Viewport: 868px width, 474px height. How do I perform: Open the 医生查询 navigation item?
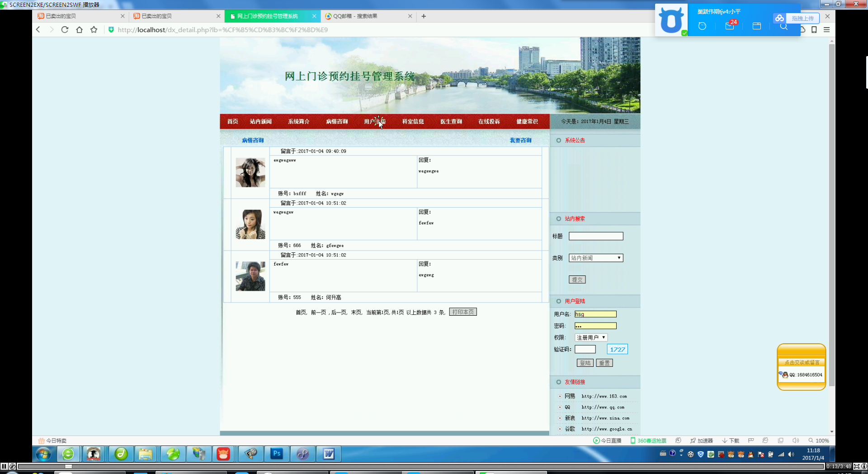(451, 121)
